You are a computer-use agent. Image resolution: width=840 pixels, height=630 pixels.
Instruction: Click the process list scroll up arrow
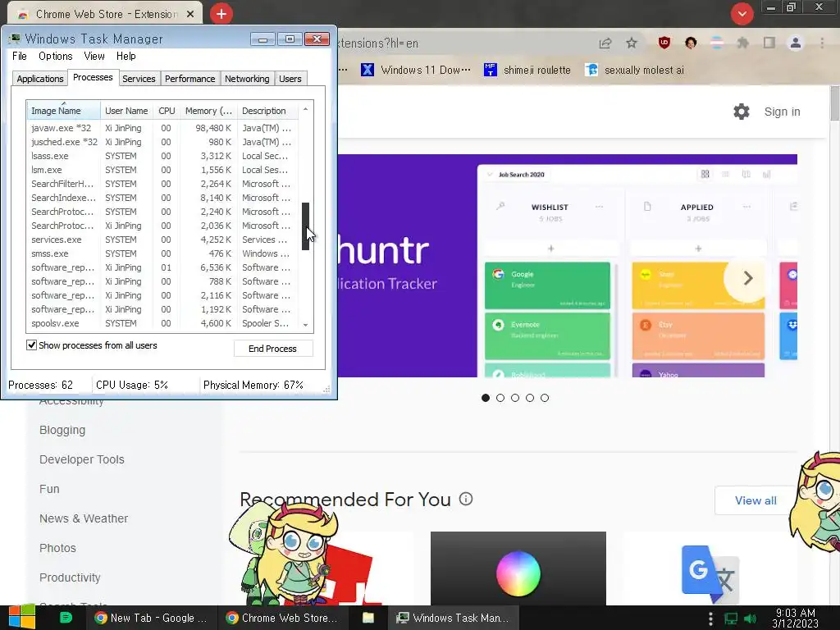tap(305, 109)
